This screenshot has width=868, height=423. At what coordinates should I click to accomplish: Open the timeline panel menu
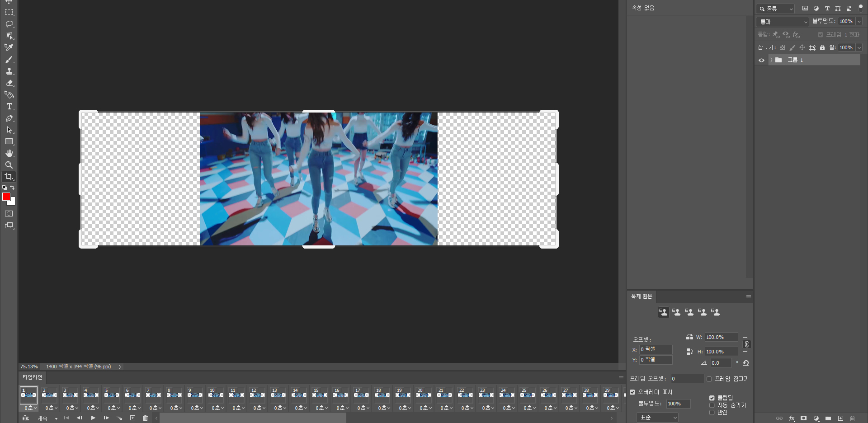(x=621, y=378)
